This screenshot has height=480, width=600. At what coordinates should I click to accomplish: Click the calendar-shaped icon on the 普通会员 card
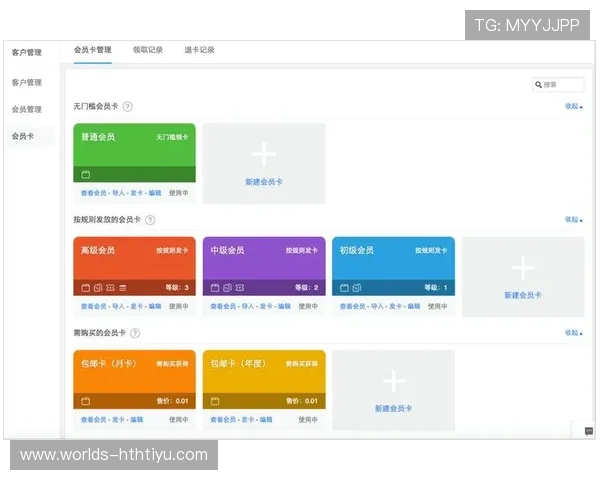click(86, 175)
